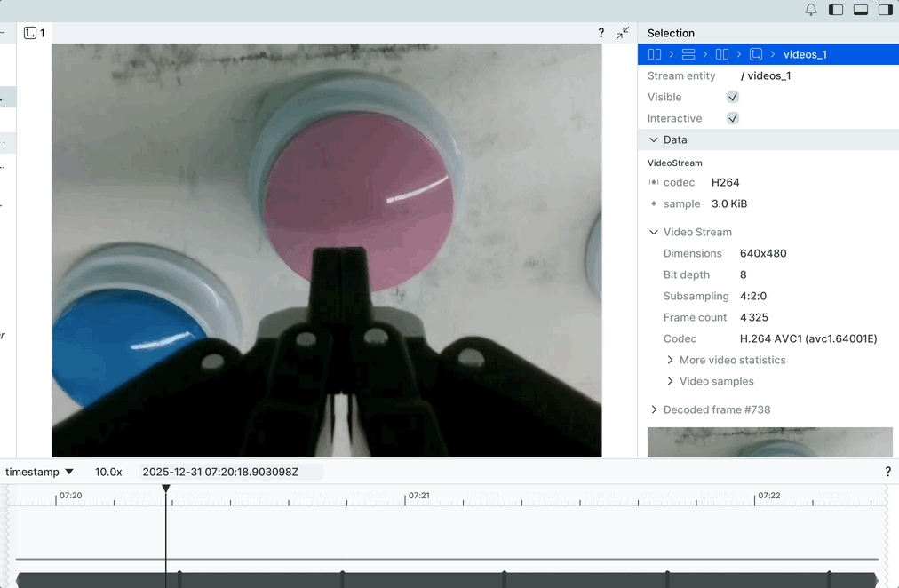The height and width of the screenshot is (588, 899).
Task: Open the view help question mark
Action: pyautogui.click(x=601, y=33)
